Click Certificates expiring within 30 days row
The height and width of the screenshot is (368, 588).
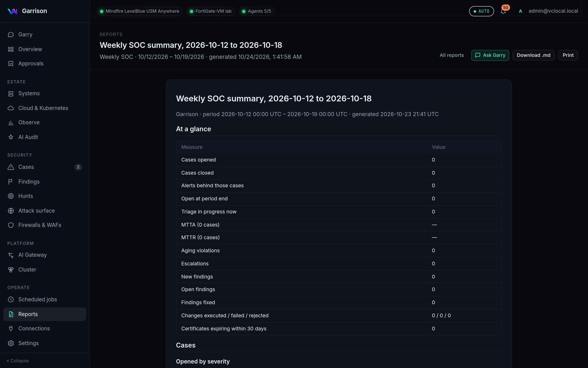point(339,329)
